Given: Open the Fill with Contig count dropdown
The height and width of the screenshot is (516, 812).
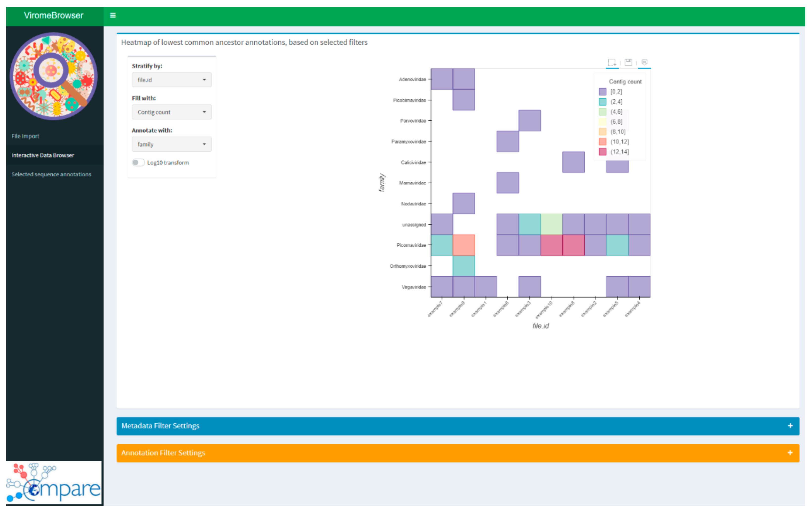Looking at the screenshot, I should click(x=171, y=112).
